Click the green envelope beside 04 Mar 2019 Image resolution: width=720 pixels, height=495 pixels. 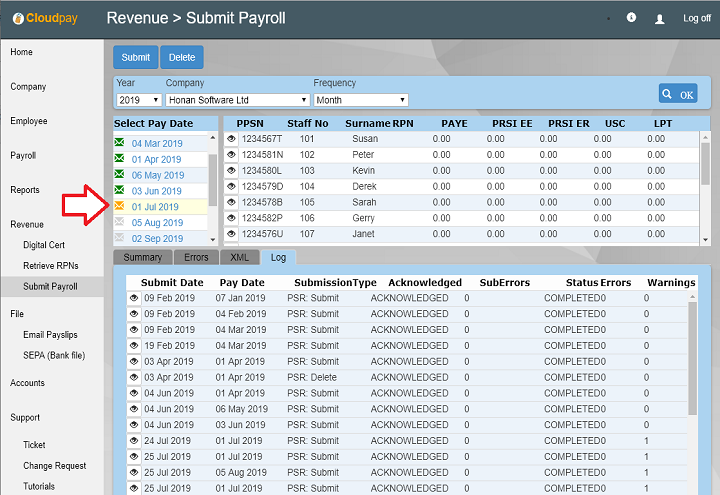point(120,143)
